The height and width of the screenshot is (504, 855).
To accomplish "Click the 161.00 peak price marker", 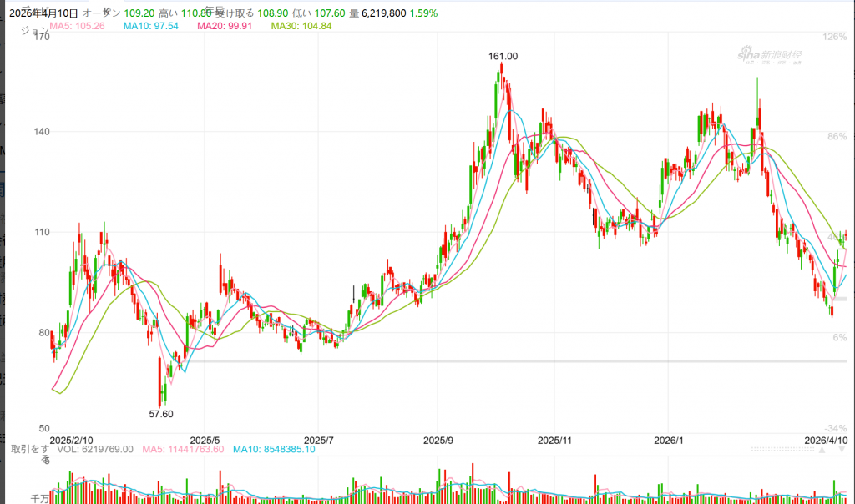I will pos(503,56).
